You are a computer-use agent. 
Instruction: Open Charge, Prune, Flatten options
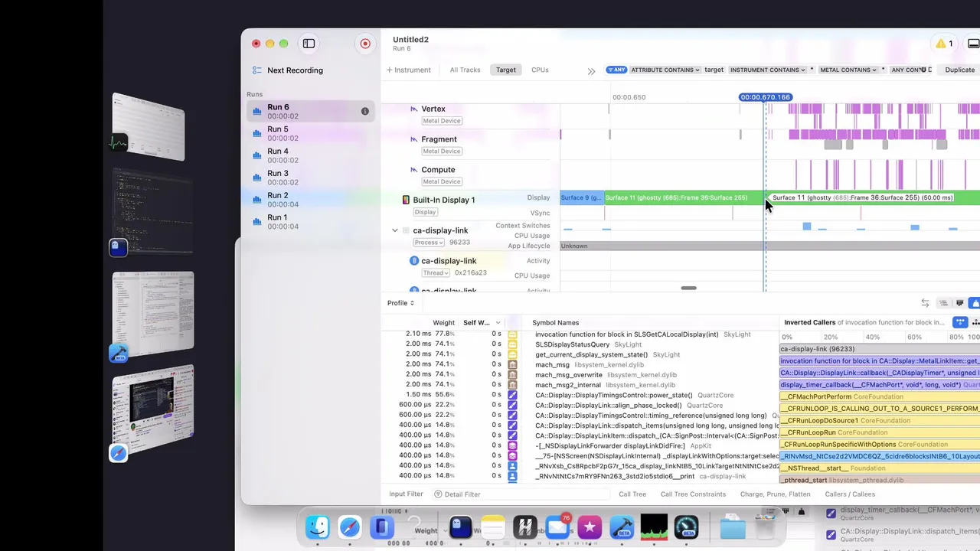point(775,494)
